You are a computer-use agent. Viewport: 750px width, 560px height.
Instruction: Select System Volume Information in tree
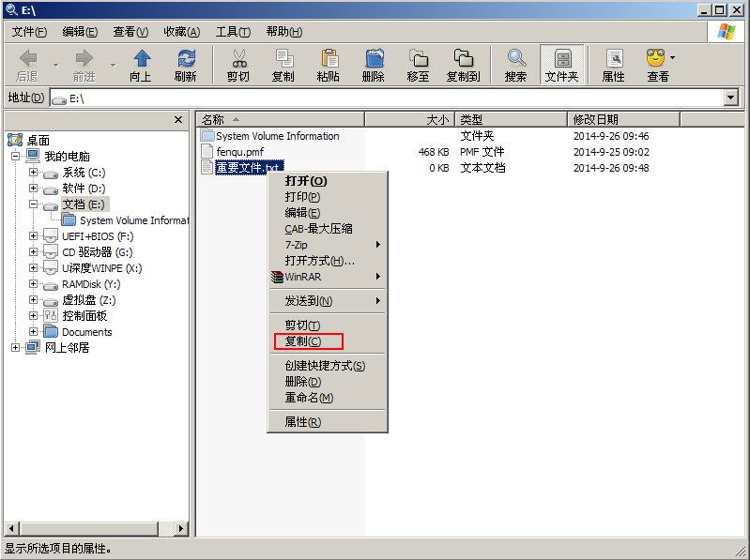click(134, 220)
